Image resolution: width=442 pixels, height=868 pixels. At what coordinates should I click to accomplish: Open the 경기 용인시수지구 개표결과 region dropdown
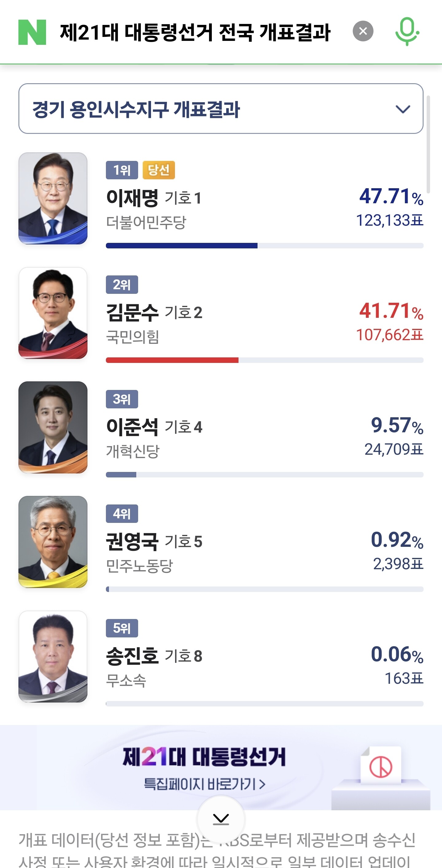[221, 108]
